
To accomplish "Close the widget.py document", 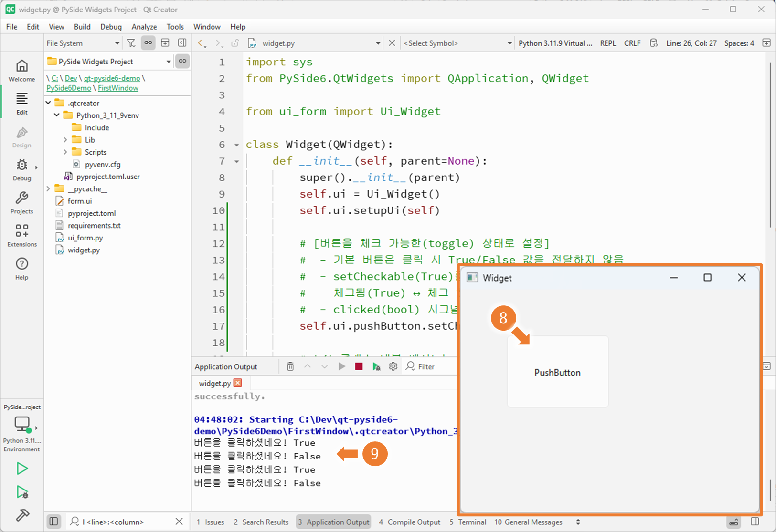I will 392,43.
